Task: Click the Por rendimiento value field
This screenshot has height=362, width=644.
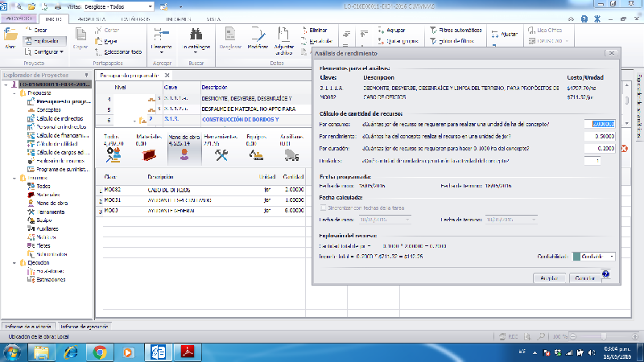Action: 599,136
